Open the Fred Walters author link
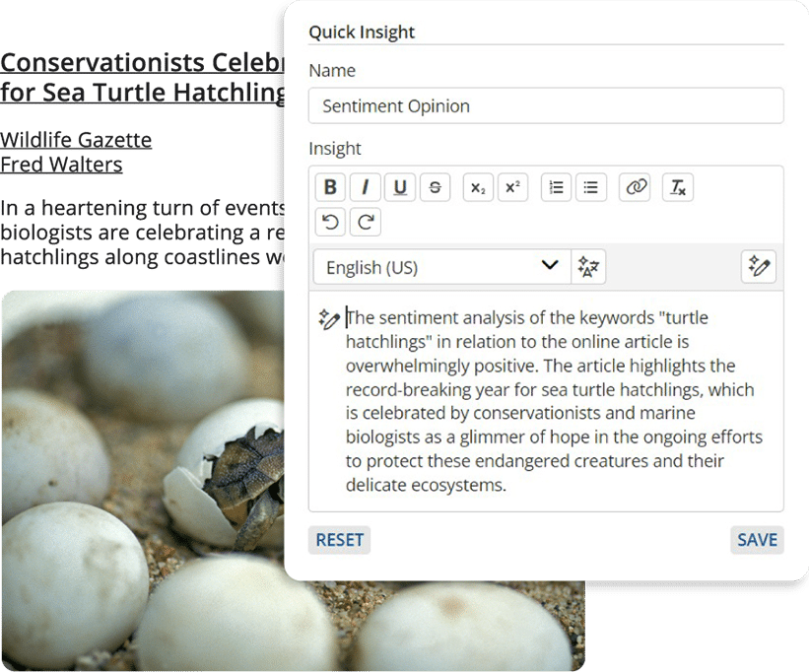Viewport: 809px width, 672px height. (x=61, y=165)
